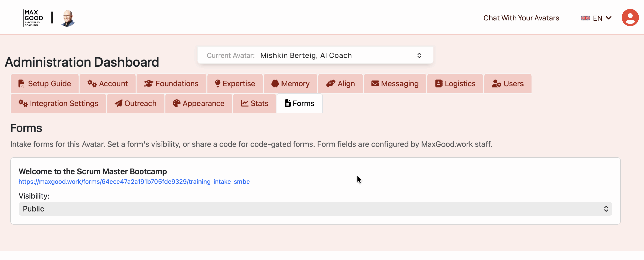Open the Users tab

click(508, 83)
